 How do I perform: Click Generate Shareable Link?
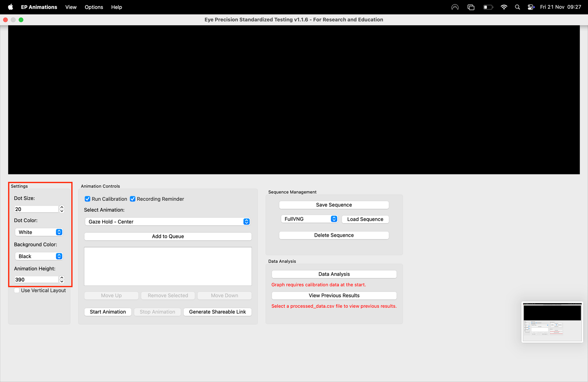[x=217, y=311]
